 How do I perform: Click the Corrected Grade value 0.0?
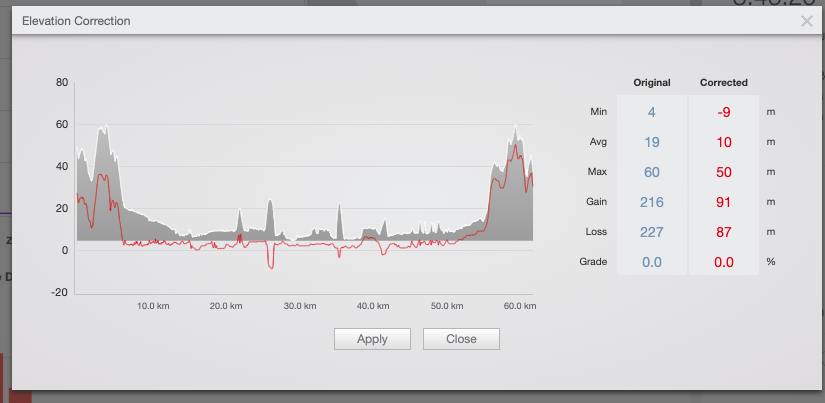723,262
